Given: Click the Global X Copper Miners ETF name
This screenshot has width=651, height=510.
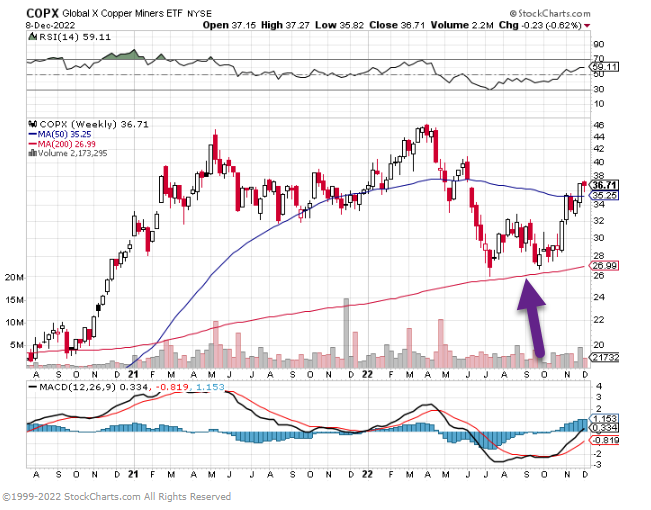Looking at the screenshot, I should (x=122, y=14).
